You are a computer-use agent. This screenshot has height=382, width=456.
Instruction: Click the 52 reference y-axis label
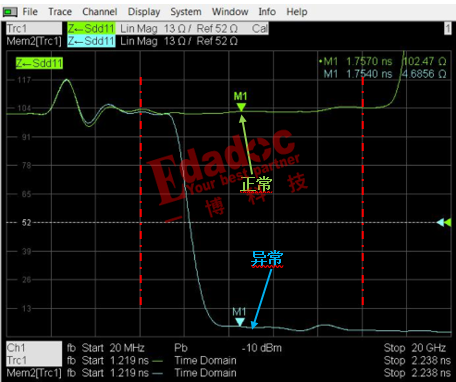[x=26, y=222]
